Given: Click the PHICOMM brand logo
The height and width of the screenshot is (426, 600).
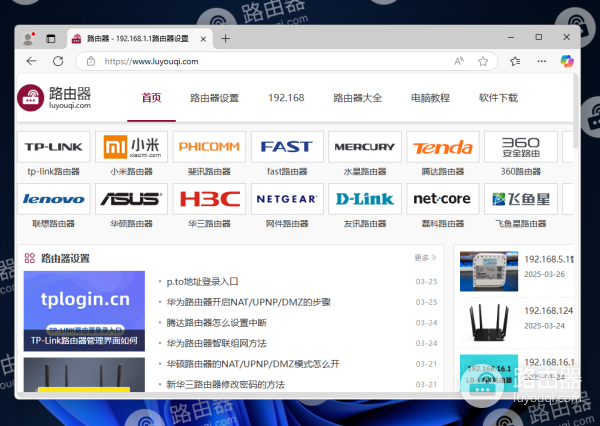Looking at the screenshot, I should [x=209, y=147].
